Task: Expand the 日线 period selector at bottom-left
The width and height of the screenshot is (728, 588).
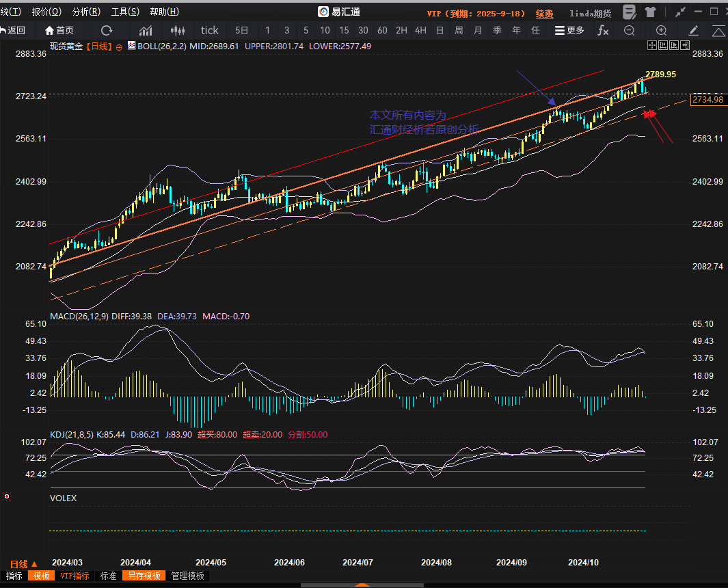Action: 24,564
